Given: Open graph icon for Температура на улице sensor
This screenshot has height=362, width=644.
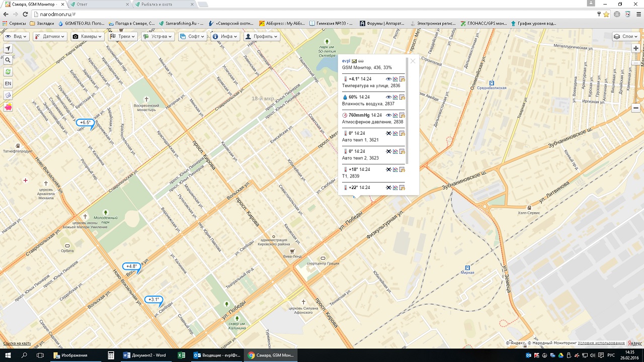Looking at the screenshot, I should [395, 79].
